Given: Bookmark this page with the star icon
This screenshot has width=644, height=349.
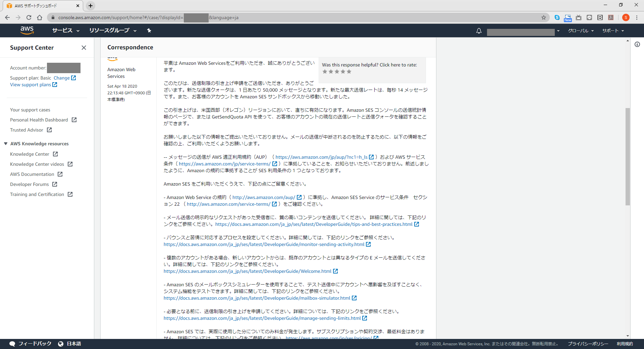Looking at the screenshot, I should 544,17.
